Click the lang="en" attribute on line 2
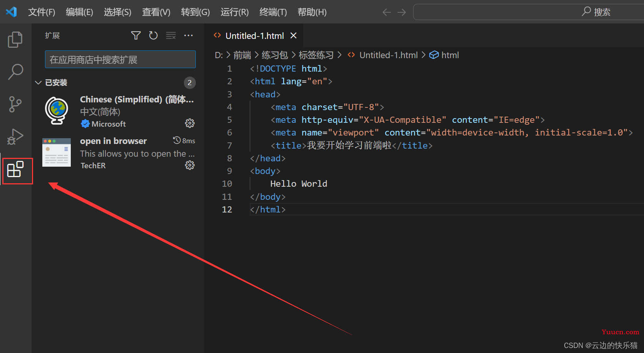This screenshot has width=644, height=353. coord(304,81)
